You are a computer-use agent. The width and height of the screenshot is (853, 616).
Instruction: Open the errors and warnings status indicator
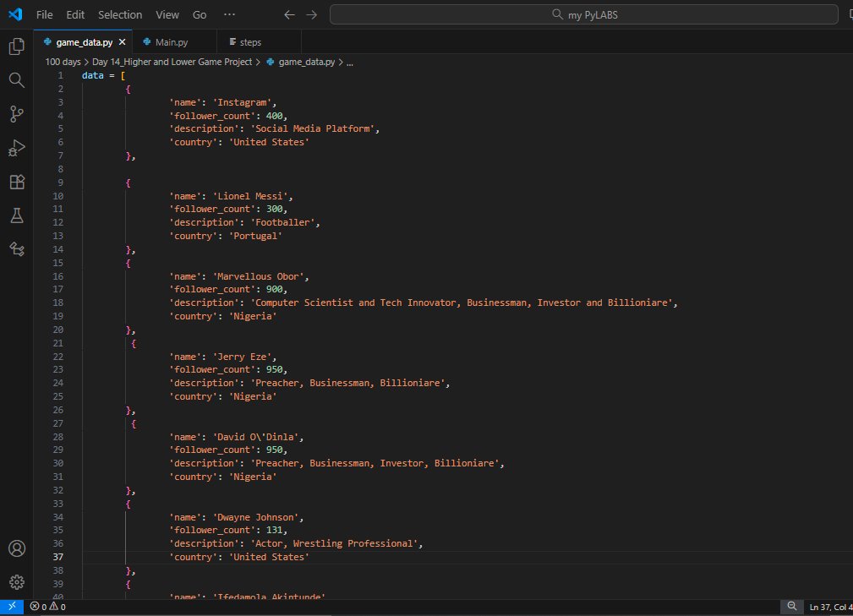(48, 606)
